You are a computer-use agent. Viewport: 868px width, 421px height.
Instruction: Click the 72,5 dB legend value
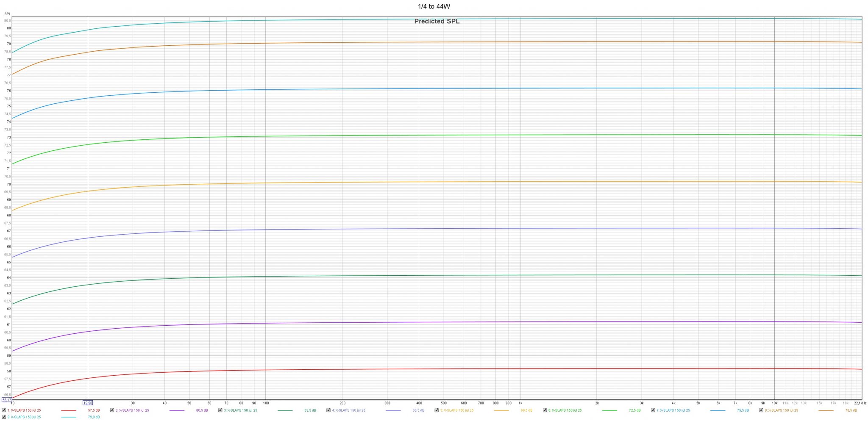click(634, 410)
